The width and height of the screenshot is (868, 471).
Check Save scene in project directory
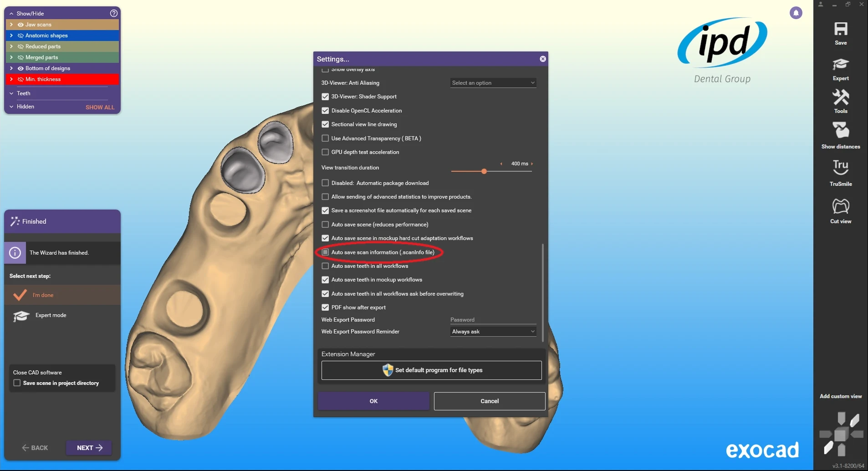pyautogui.click(x=17, y=383)
